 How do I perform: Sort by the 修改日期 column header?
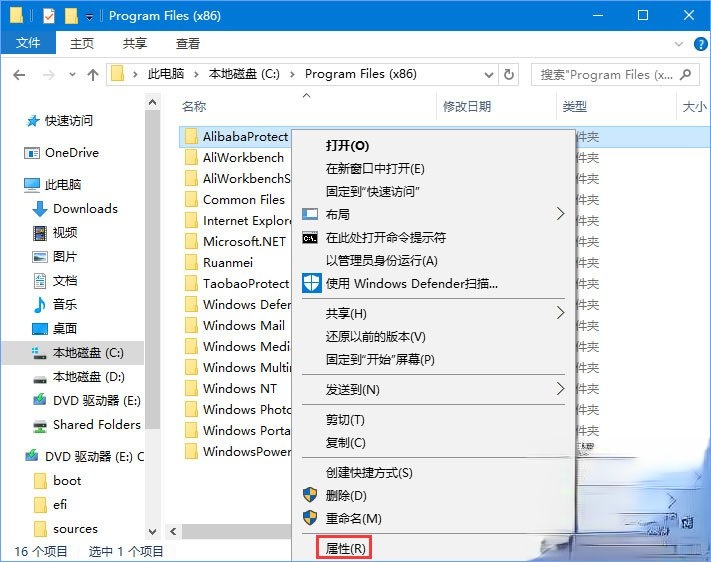(x=467, y=107)
